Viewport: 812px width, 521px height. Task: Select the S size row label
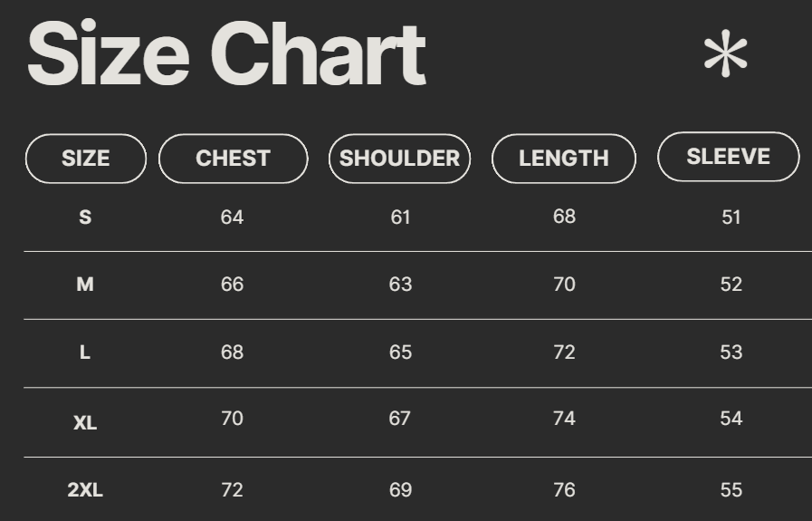pos(85,217)
